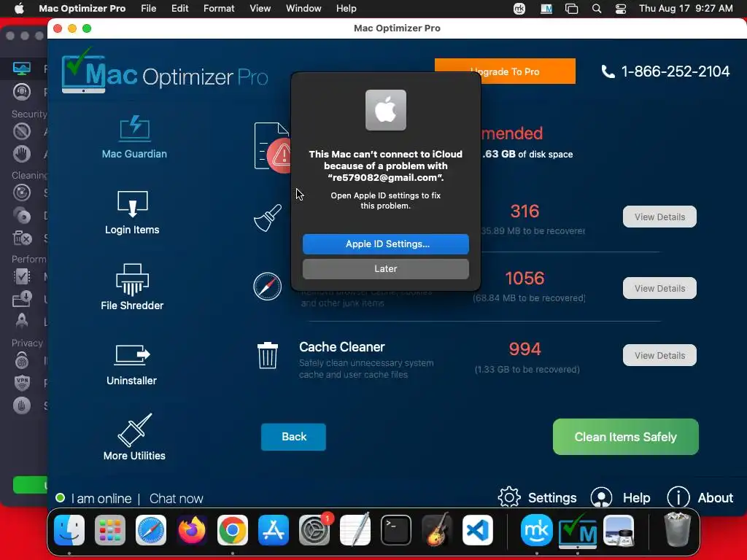This screenshot has height=560, width=747.
Task: Click VPN shield icon in background window
Action: (x=22, y=382)
